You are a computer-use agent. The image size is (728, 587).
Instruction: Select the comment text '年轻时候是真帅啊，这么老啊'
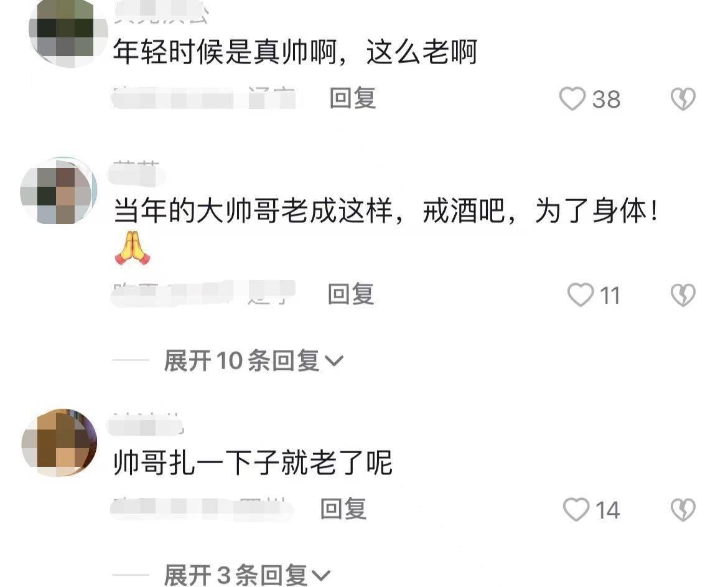point(296,52)
